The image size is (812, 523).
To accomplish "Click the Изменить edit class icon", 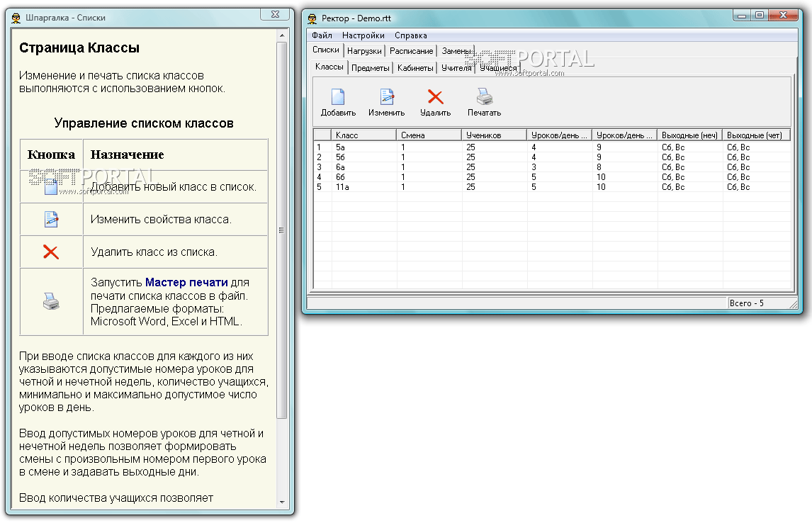I will pyautogui.click(x=387, y=97).
